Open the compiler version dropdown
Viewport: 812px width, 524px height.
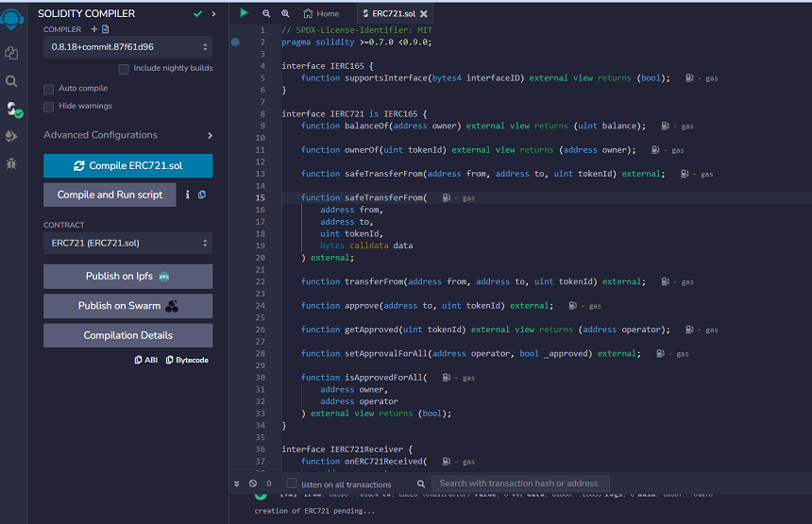[x=127, y=47]
